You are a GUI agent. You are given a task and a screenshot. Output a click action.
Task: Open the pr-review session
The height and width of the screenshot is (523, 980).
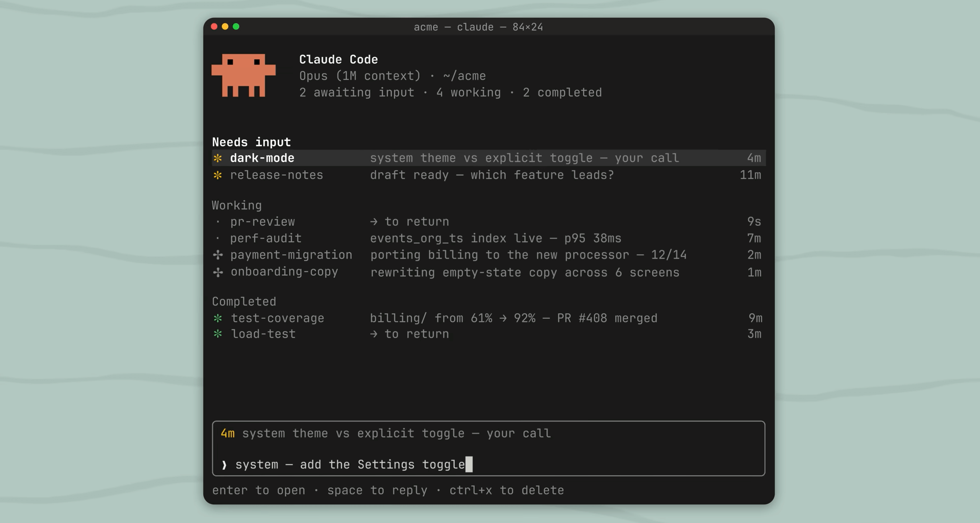489,222
